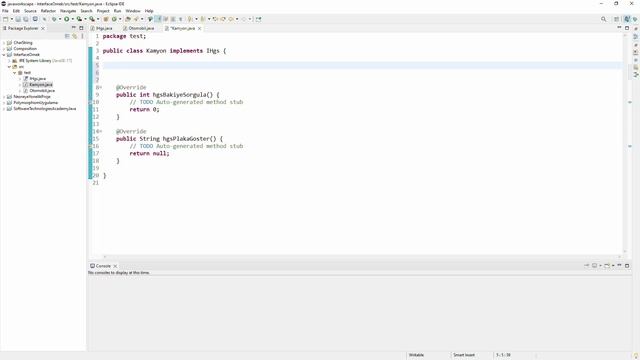
Task: Expand the PolymorphismUygulama project
Action: [4, 102]
